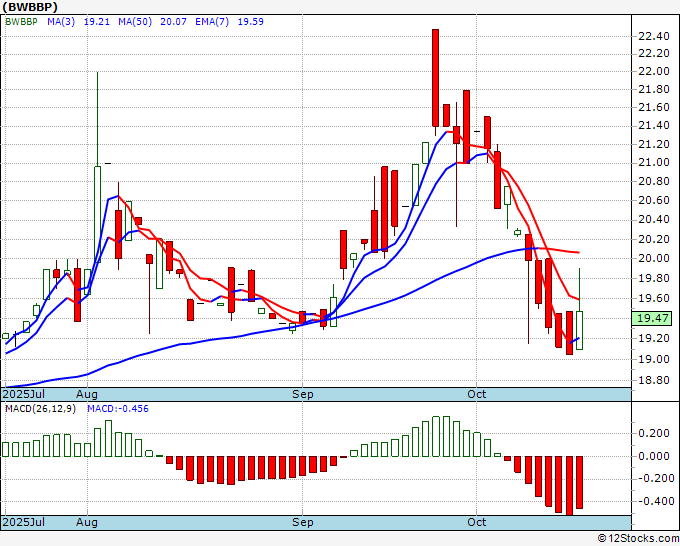Click the MA(50) value 20.07
The image size is (680, 546).
[x=173, y=22]
